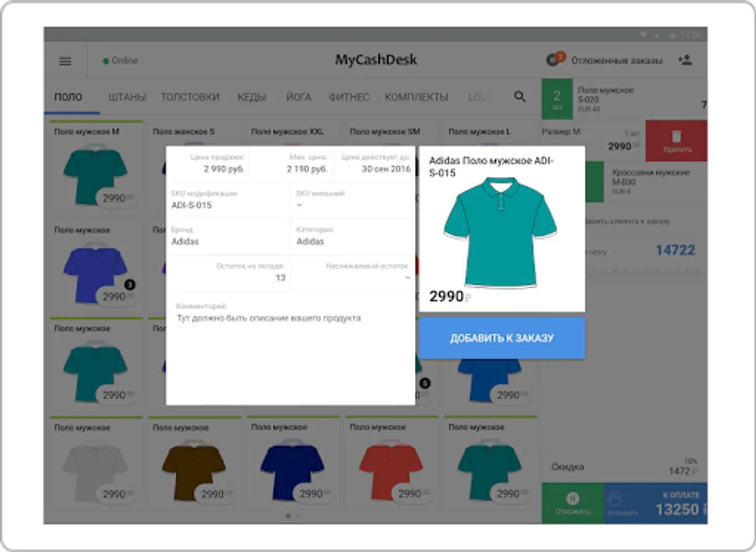The image size is (756, 552).
Task: Open the КОМПЛЕКТЫ tab
Action: pyautogui.click(x=416, y=97)
